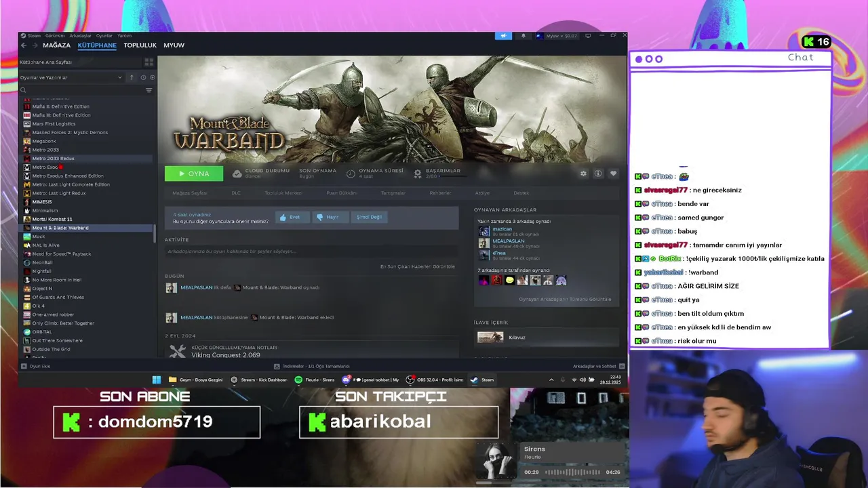Open Myuw account wallet dropdown

click(x=557, y=36)
